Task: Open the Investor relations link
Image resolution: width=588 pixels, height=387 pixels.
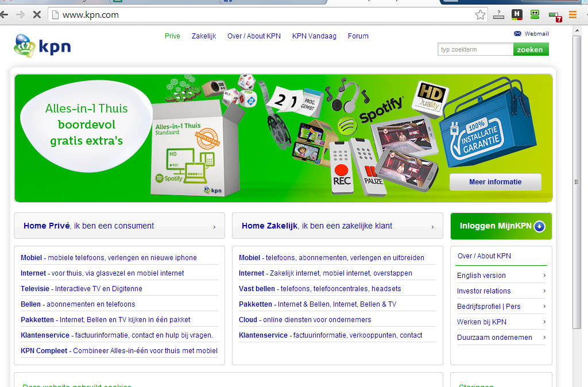Action: [483, 291]
